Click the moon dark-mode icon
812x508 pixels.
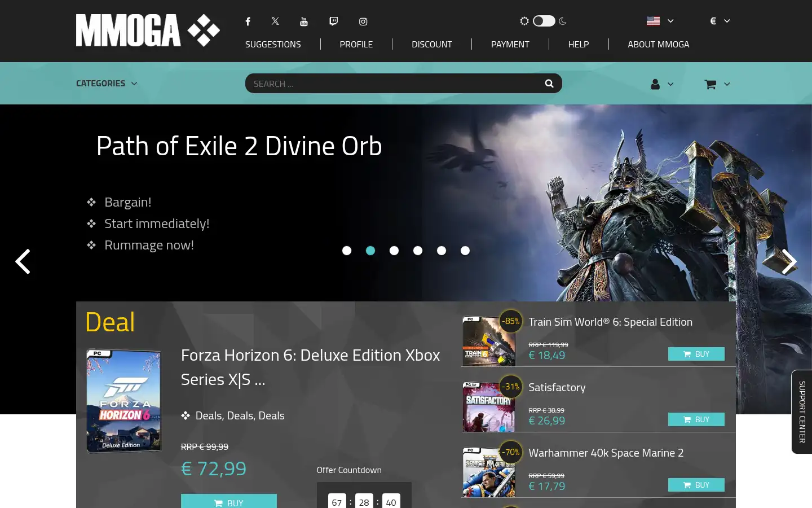click(x=563, y=21)
